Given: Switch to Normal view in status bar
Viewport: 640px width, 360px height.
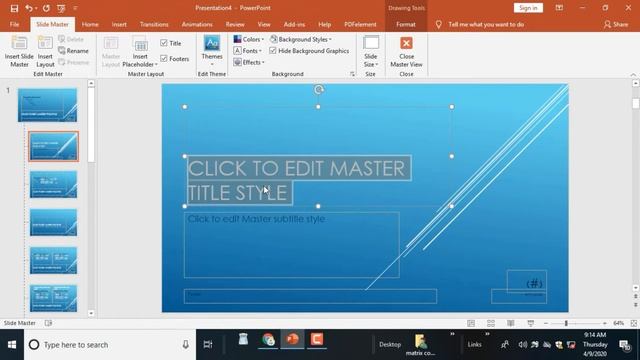Looking at the screenshot, I should point(471,323).
